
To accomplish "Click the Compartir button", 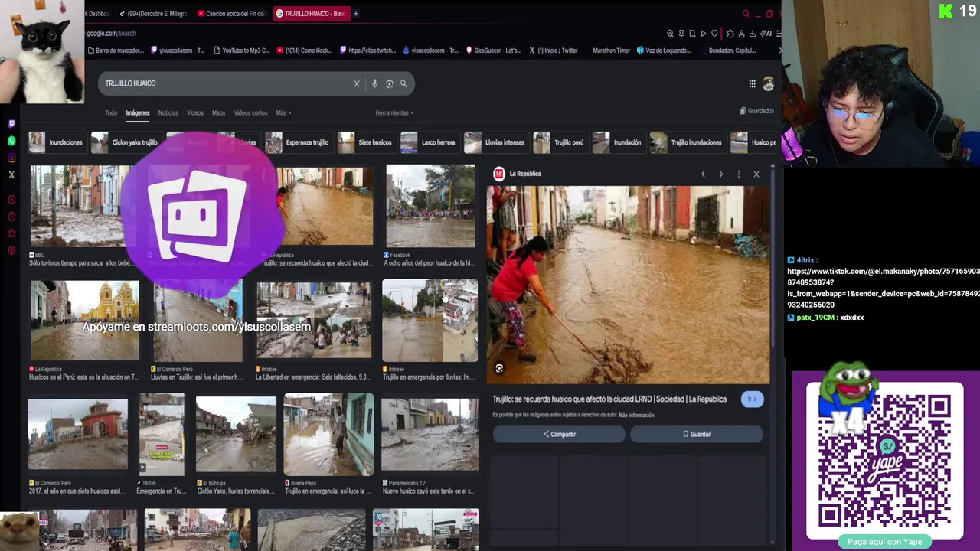I will (x=559, y=434).
